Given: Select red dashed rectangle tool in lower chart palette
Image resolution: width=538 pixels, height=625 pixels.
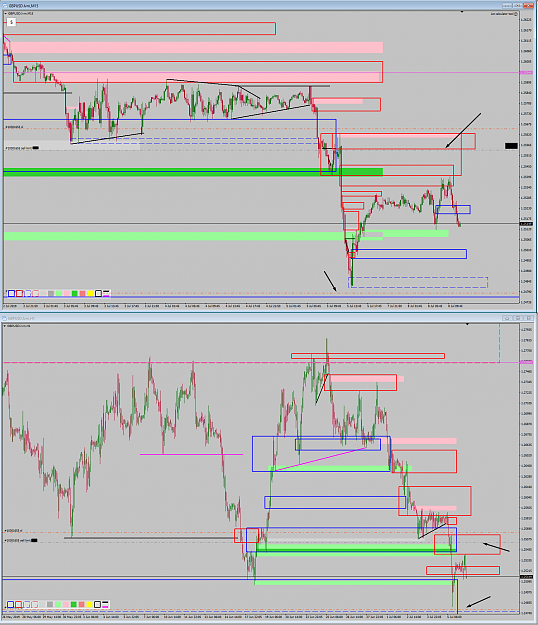Looking at the screenshot, I should click(35, 604).
